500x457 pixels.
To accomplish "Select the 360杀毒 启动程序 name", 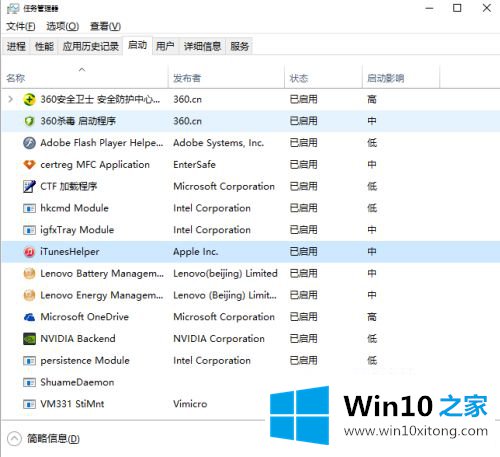I will pos(78,121).
